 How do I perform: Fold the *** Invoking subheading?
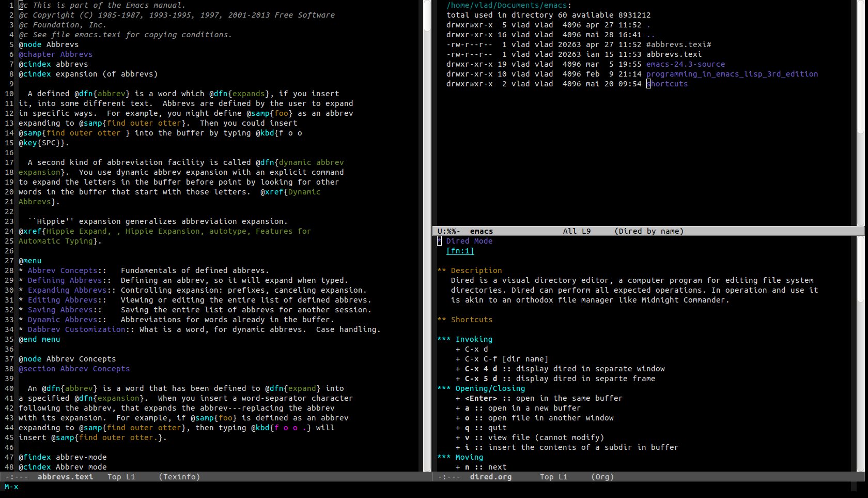click(x=465, y=339)
